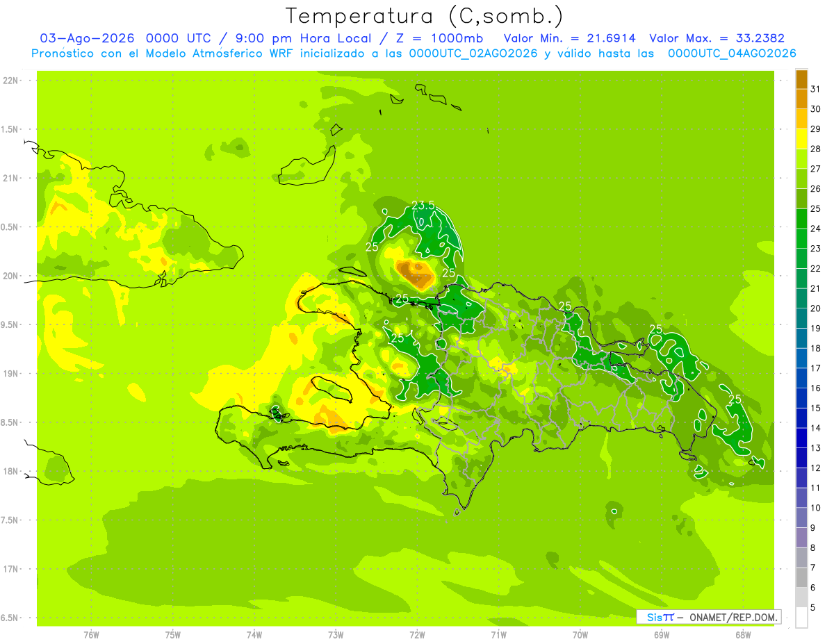Click the "23.5" contour label
The height and width of the screenshot is (644, 834).
423,205
